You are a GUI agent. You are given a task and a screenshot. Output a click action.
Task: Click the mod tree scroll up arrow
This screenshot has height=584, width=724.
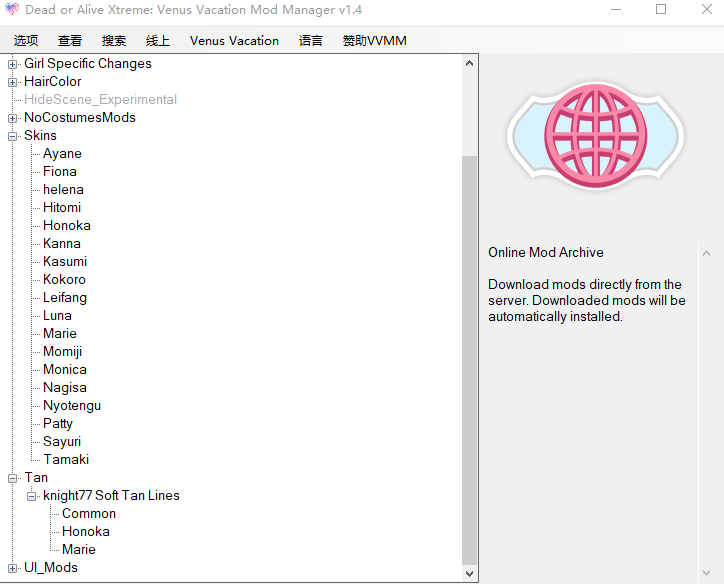(470, 63)
